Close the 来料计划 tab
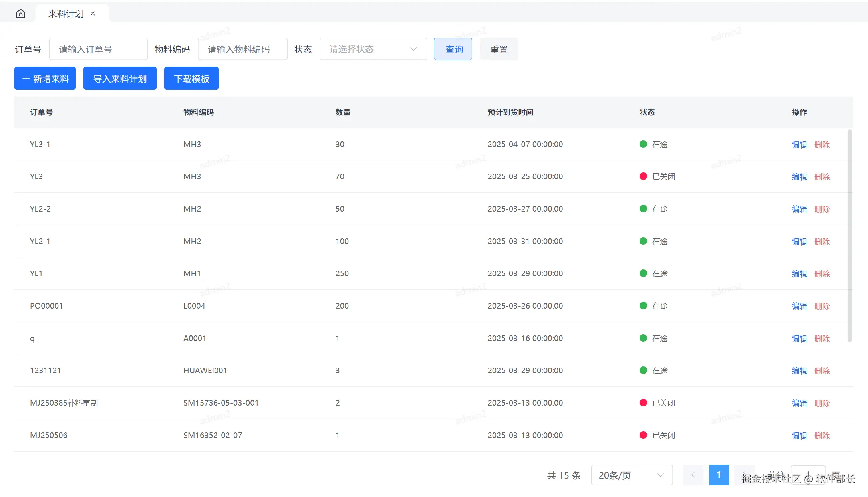 [x=93, y=14]
